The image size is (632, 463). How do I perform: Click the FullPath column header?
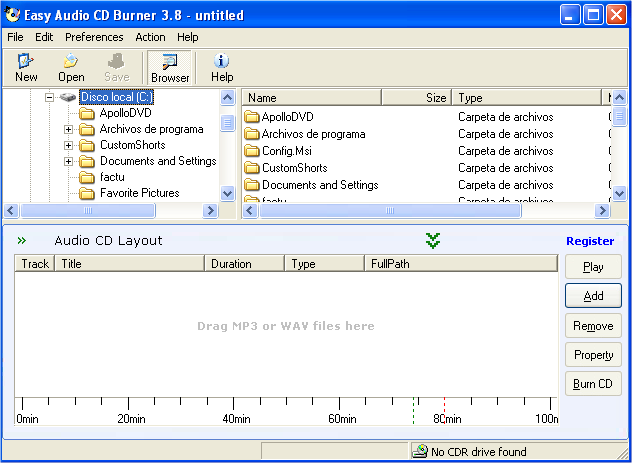point(461,264)
